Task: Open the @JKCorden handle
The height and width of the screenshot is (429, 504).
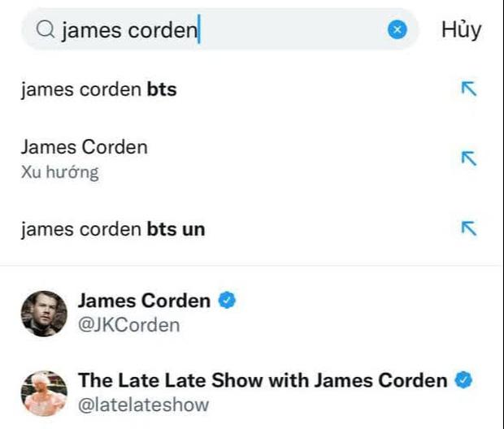Action: (x=128, y=325)
